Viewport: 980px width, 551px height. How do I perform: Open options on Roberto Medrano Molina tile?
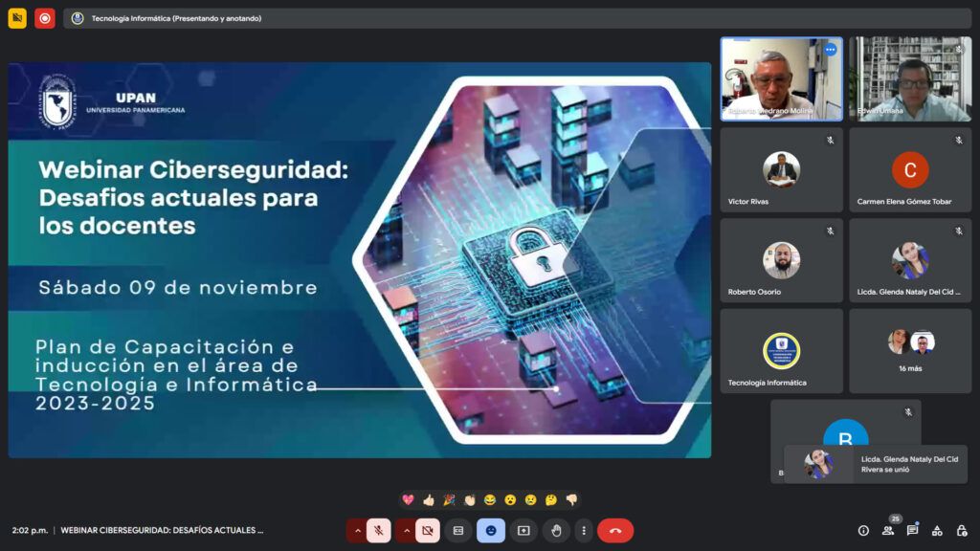pos(830,50)
